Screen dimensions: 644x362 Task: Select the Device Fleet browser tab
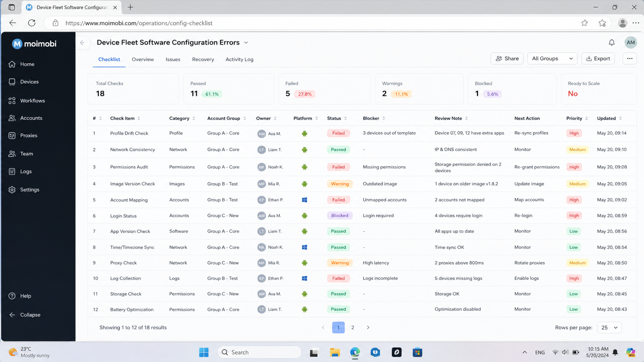click(72, 7)
